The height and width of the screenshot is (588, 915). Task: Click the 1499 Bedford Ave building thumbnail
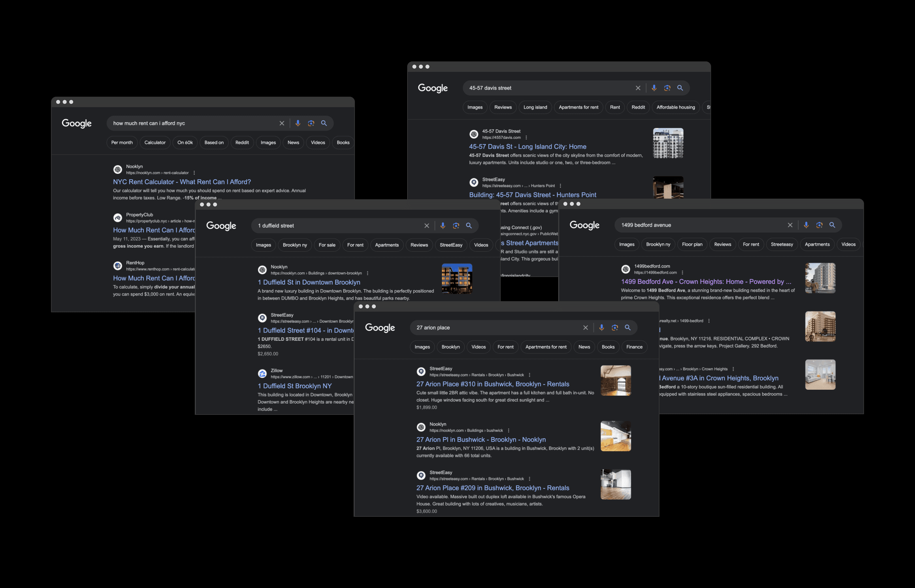click(820, 278)
